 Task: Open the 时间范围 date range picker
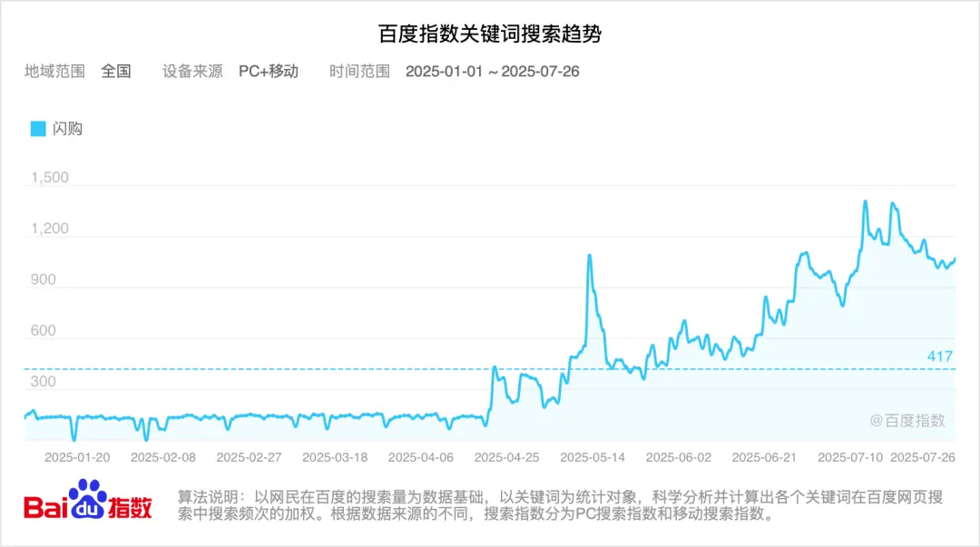point(360,72)
